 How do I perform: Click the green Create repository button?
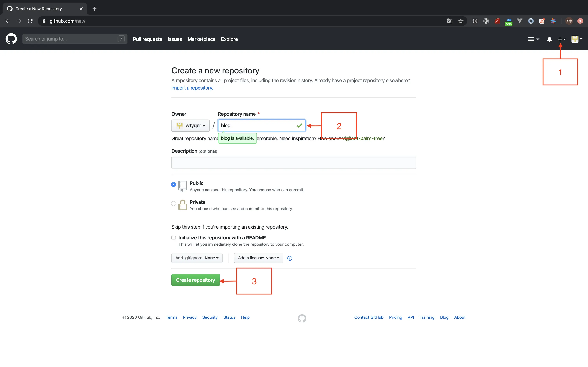195,280
